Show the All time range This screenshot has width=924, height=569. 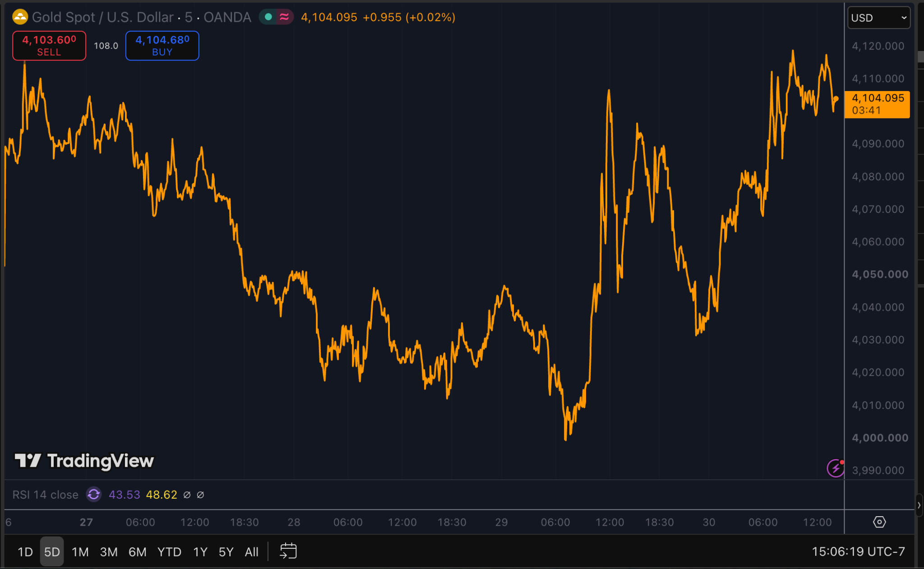[x=252, y=552]
